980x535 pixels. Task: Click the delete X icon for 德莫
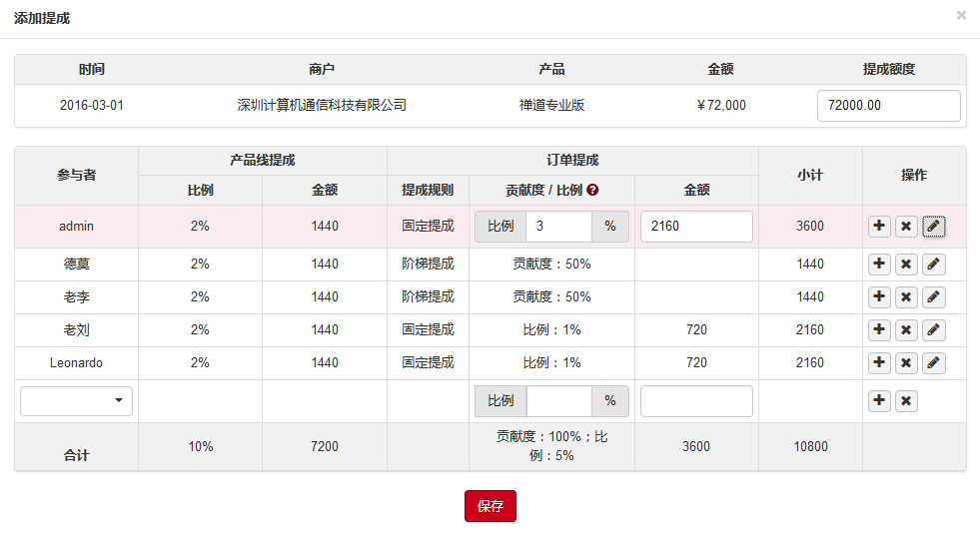click(x=906, y=265)
